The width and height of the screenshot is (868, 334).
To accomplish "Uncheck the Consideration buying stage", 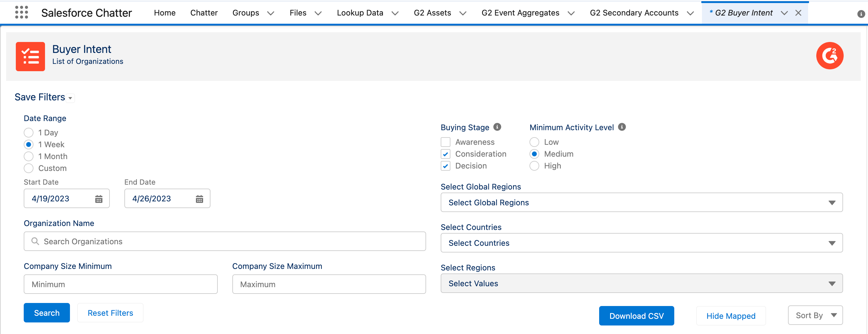I will [446, 154].
